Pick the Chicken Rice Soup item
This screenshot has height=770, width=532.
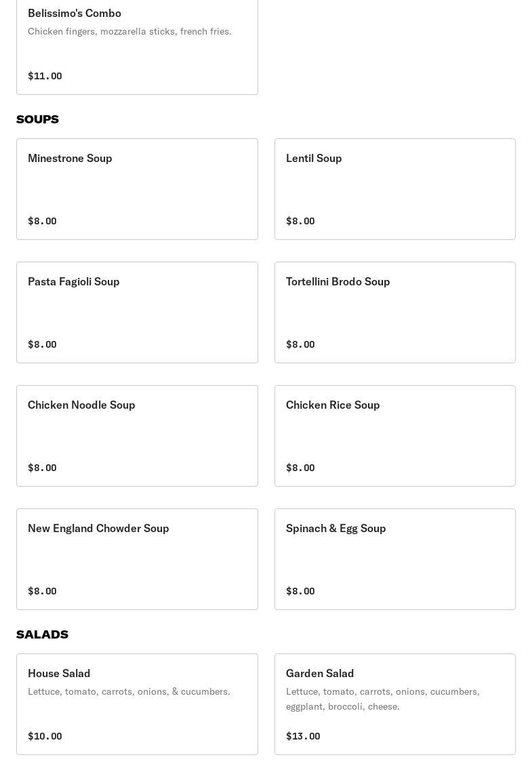394,435
